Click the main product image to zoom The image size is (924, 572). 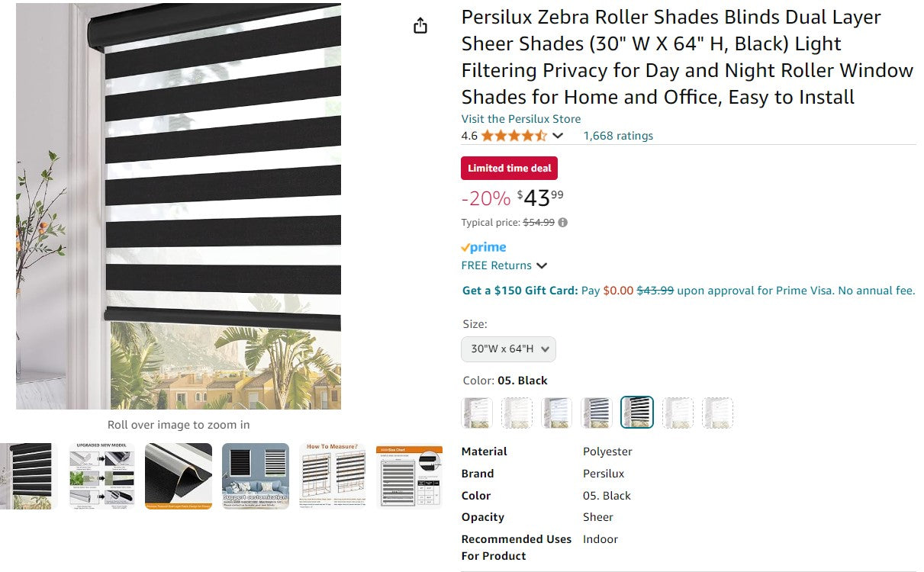(179, 207)
